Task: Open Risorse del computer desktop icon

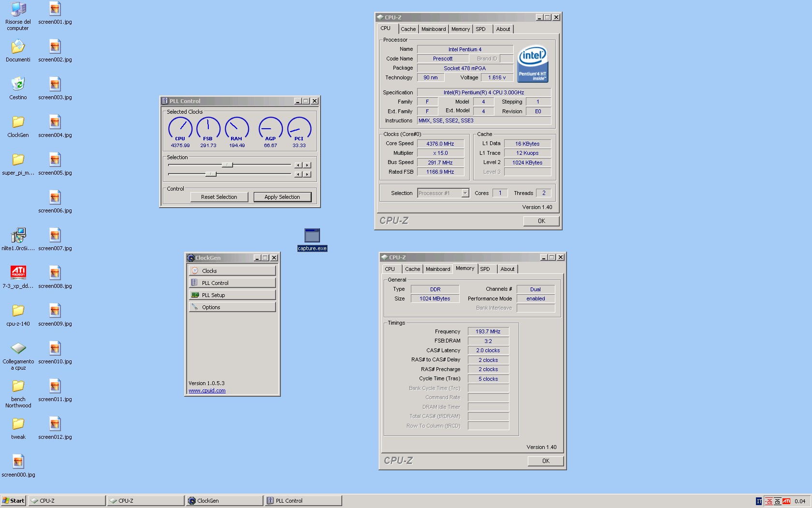Action: pos(18,9)
